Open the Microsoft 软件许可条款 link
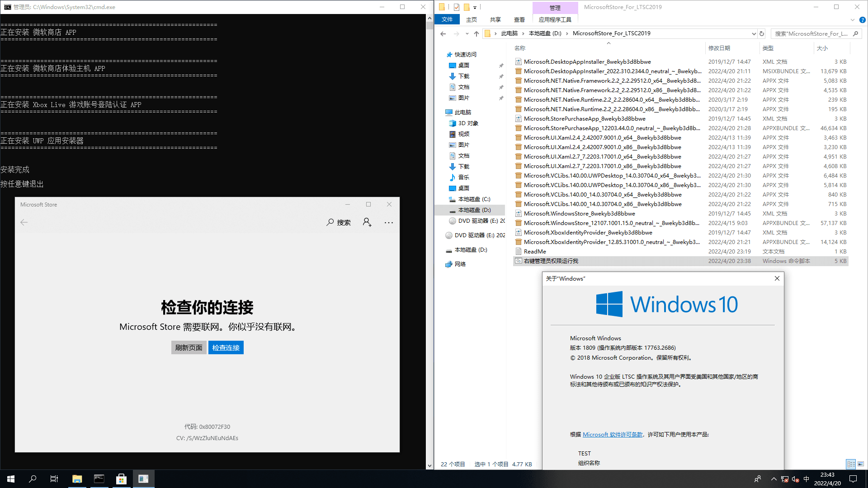Viewport: 868px width, 488px height. click(x=613, y=435)
